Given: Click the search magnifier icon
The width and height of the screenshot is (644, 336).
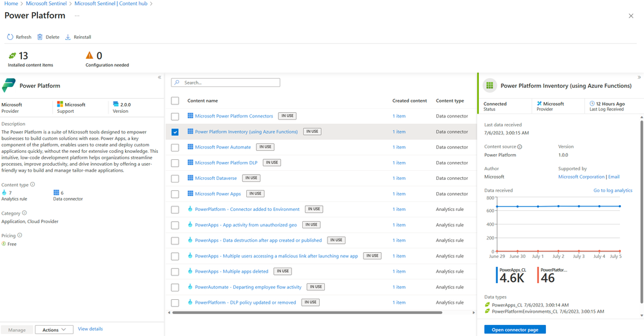Looking at the screenshot, I should point(177,83).
